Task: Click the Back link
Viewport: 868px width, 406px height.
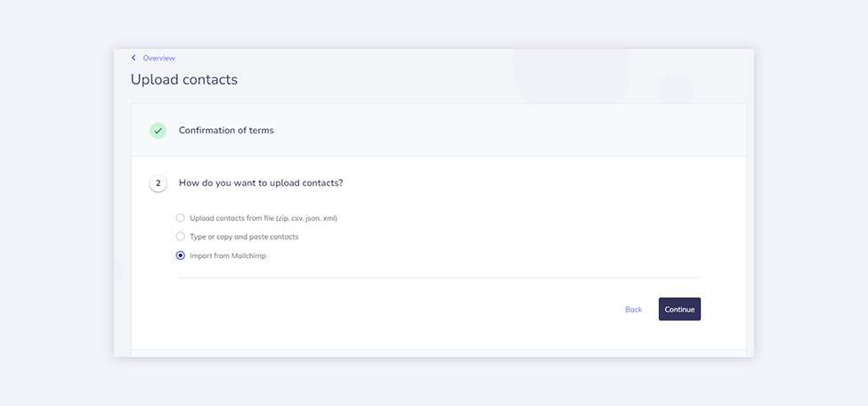Action: pyautogui.click(x=633, y=310)
